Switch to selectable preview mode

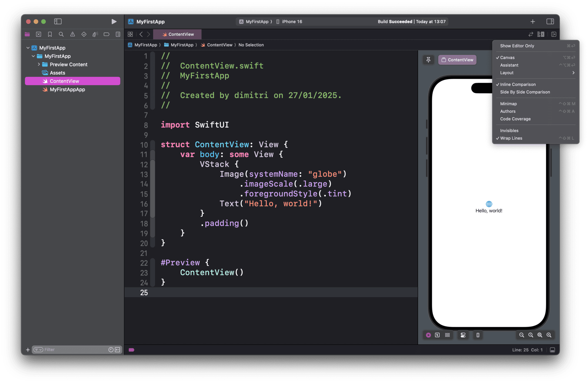click(437, 335)
